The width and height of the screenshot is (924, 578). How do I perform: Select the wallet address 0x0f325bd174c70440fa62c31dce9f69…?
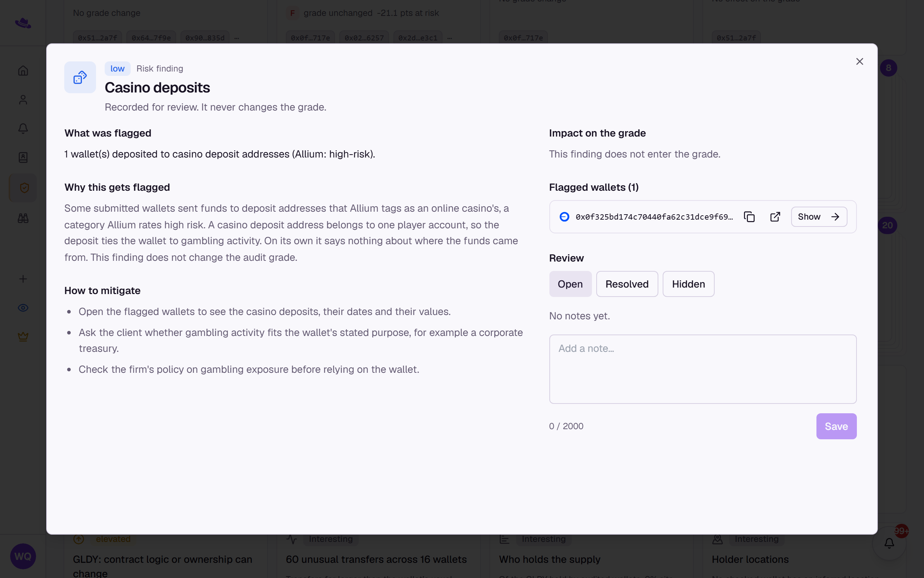click(x=654, y=217)
